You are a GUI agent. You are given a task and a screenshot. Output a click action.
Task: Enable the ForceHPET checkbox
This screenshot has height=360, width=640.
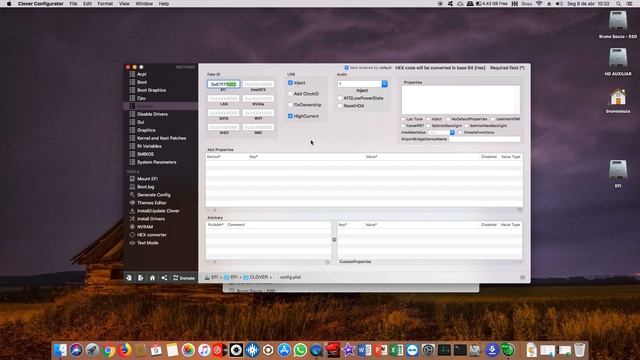[x=403, y=126]
